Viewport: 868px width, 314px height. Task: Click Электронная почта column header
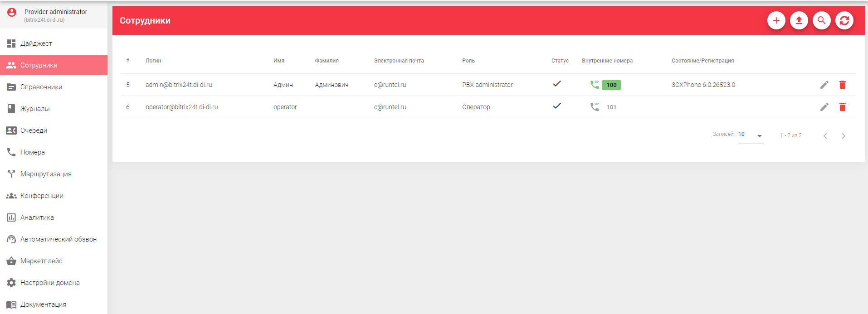[399, 61]
